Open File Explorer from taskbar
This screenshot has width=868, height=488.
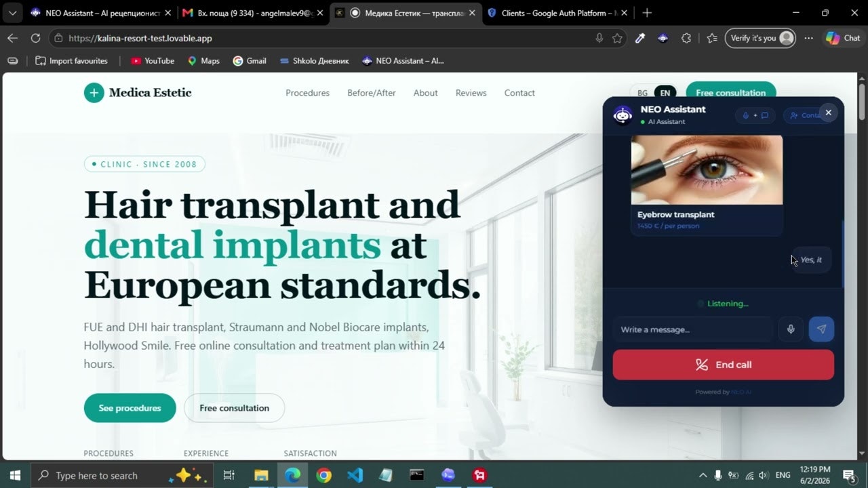261,475
